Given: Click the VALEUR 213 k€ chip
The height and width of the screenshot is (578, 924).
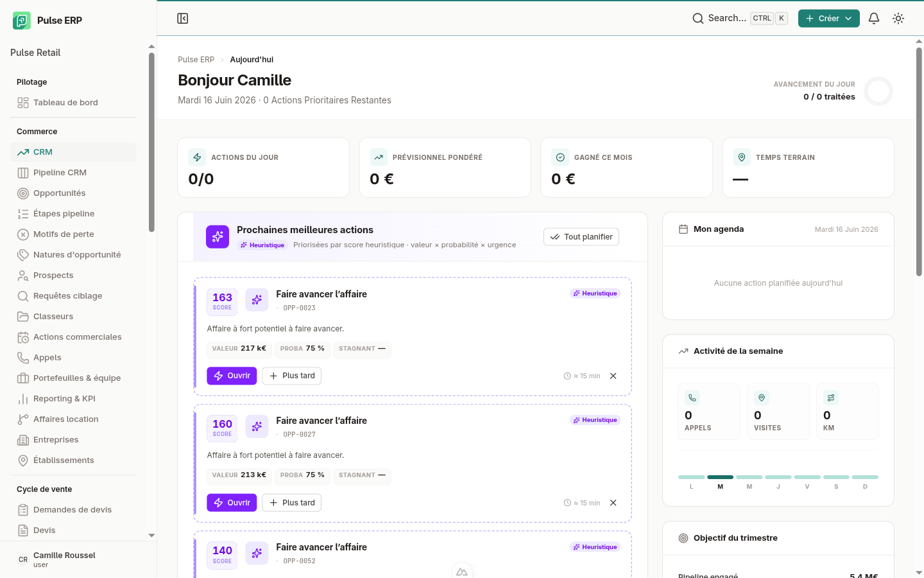Looking at the screenshot, I should [239, 475].
